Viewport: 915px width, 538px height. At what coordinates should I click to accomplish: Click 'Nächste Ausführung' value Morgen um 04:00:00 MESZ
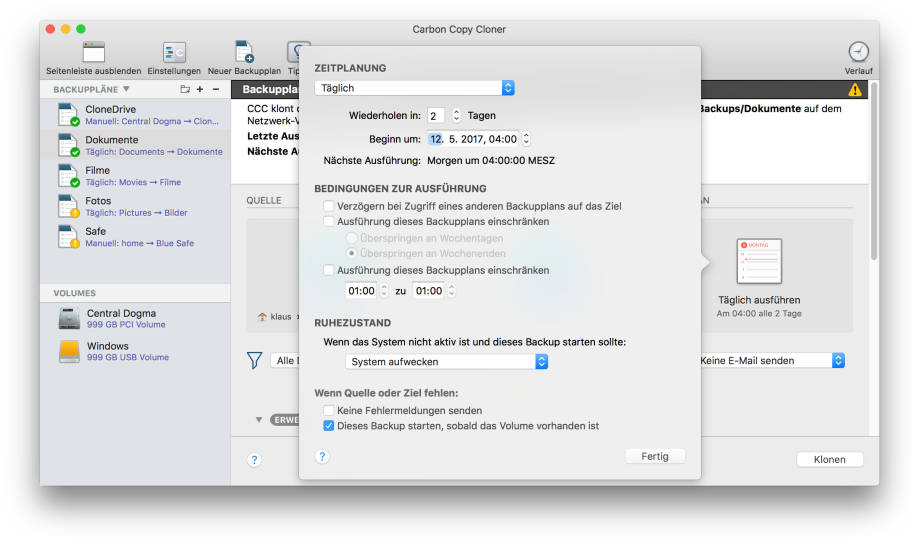[x=491, y=160]
